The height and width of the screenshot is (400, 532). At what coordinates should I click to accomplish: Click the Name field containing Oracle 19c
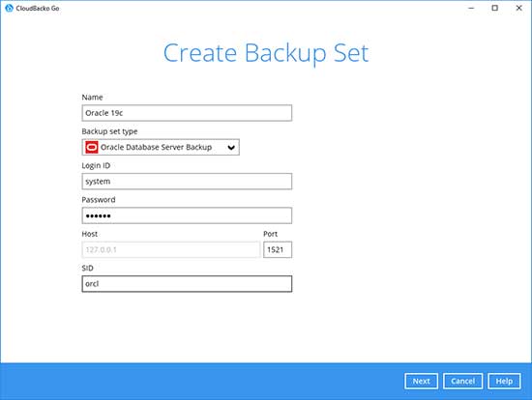pyautogui.click(x=187, y=113)
